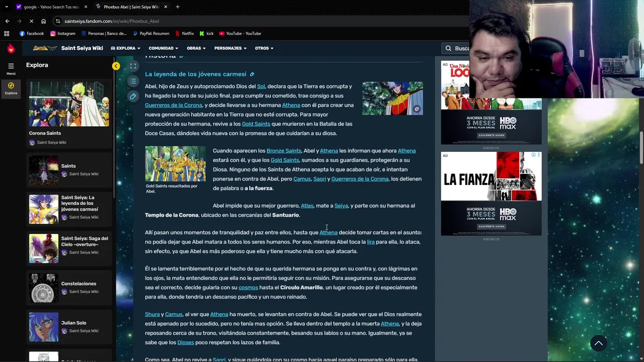Viewport: 644px width, 362px height.
Task: Expand the OBRAS menu
Action: 196,48
